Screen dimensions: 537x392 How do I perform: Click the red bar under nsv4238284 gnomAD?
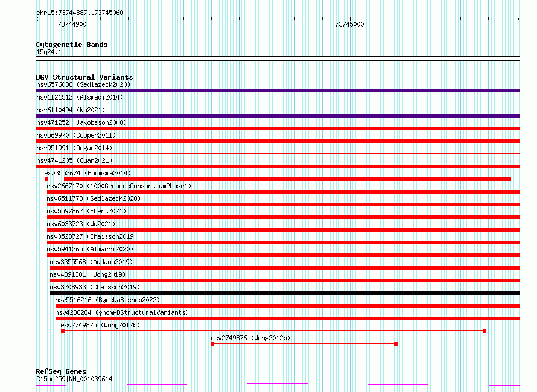point(288,318)
